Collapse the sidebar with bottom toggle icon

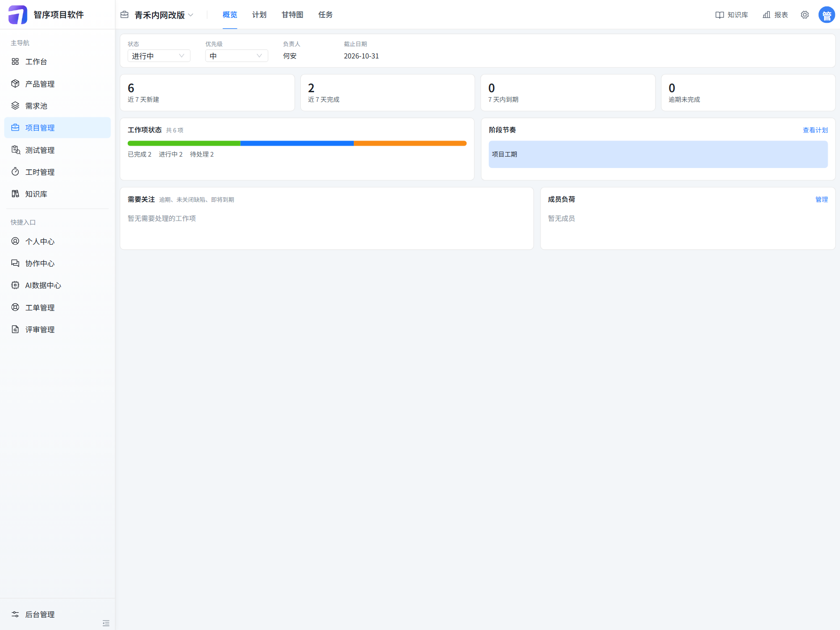[x=106, y=623]
